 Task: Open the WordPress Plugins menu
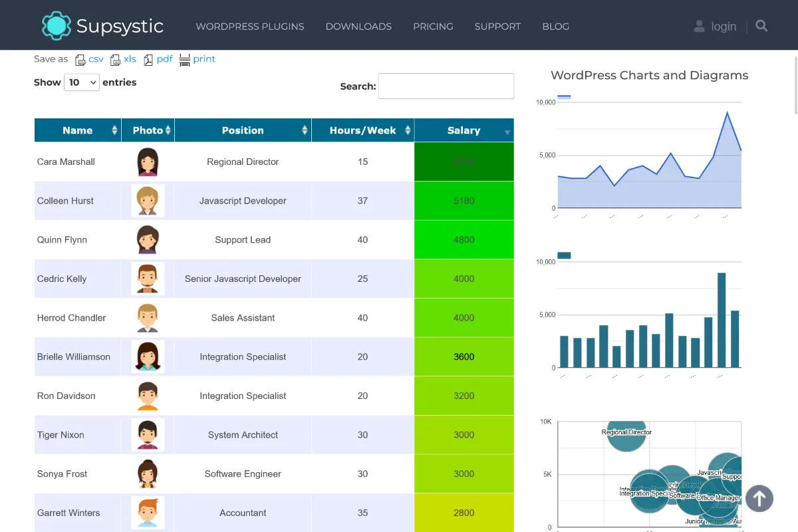pyautogui.click(x=249, y=27)
